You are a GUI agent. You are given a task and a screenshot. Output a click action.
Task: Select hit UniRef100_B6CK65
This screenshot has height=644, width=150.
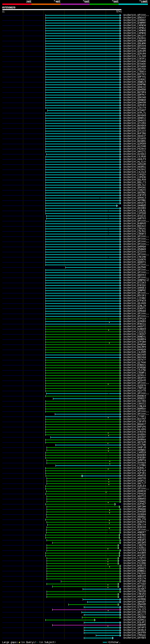tap(135, 355)
